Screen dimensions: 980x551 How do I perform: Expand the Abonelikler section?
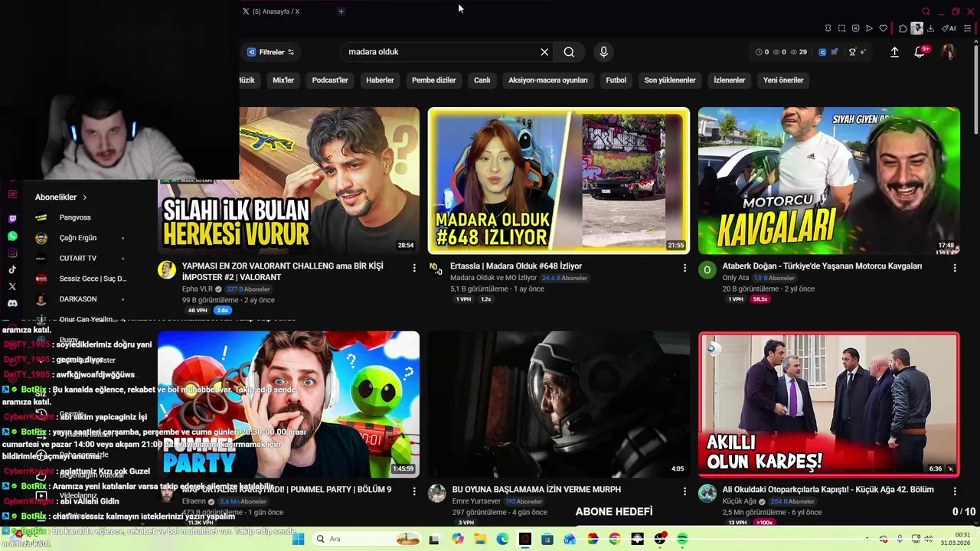tap(60, 197)
